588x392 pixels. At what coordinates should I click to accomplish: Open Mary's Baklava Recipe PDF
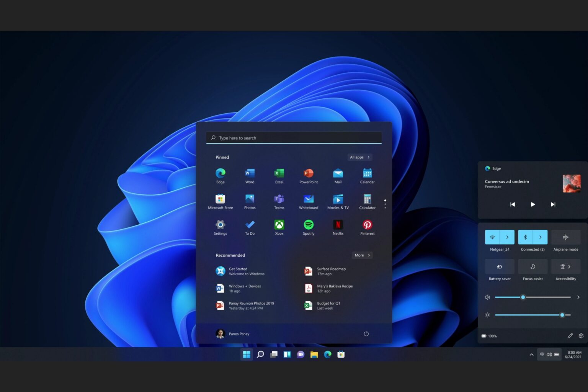tap(328, 289)
